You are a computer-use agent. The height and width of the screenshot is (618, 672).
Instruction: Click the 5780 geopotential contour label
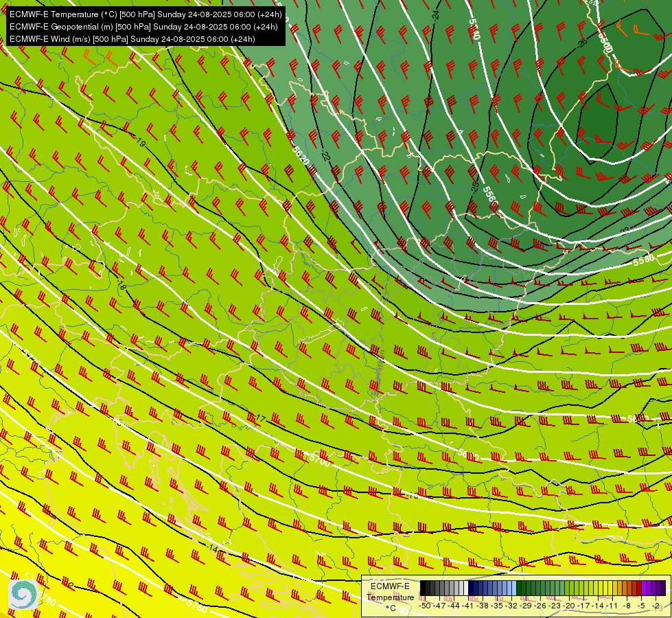[x=46, y=598]
